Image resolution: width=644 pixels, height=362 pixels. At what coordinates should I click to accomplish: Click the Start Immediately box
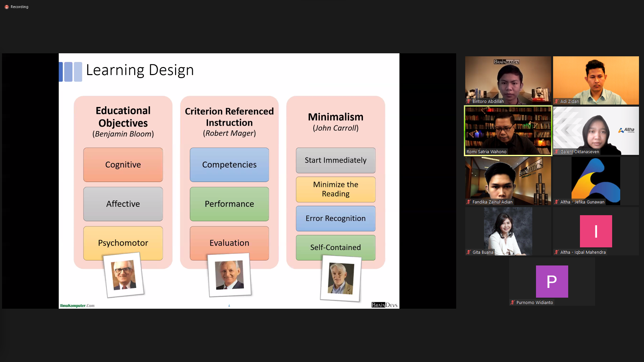(x=335, y=160)
